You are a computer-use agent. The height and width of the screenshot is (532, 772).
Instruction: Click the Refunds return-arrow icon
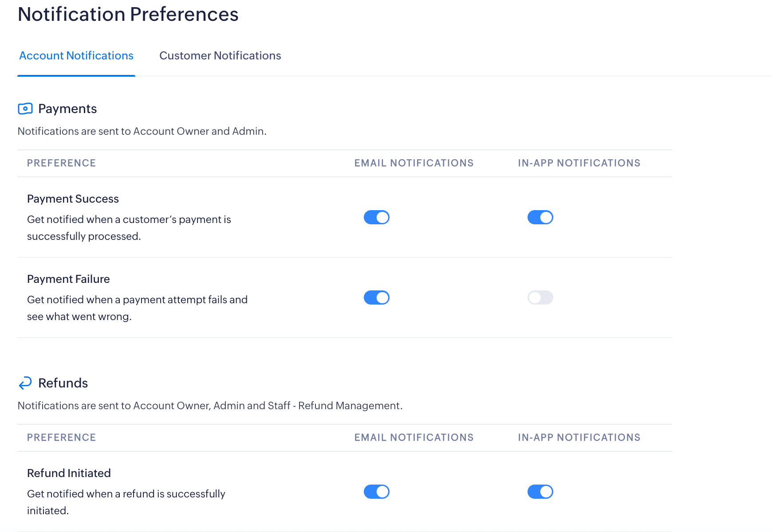point(25,383)
